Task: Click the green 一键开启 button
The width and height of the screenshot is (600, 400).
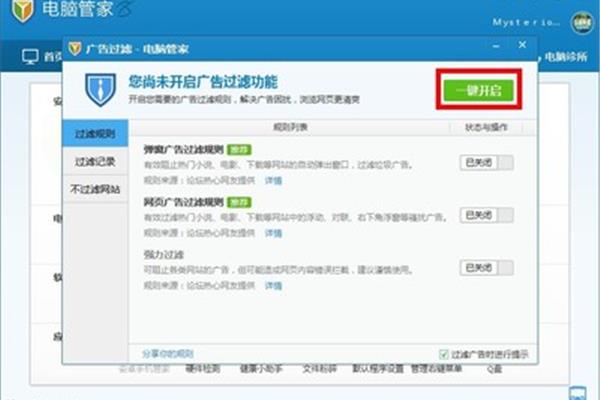Action: pos(478,90)
